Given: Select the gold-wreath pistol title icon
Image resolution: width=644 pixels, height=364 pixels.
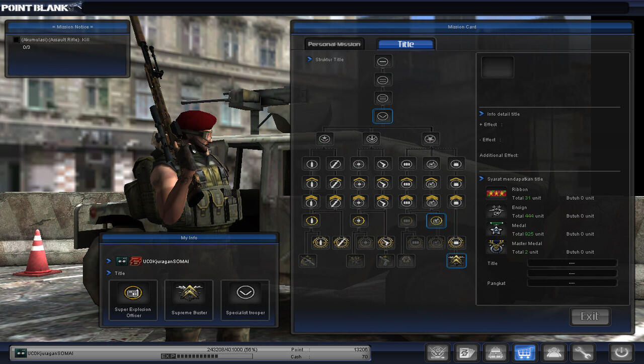Looking at the screenshot, I should pos(386,243).
